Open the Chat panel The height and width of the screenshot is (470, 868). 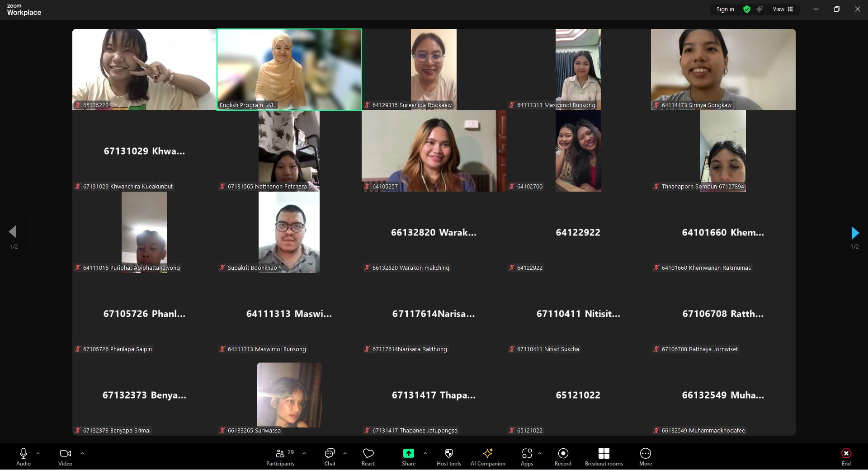pos(330,457)
